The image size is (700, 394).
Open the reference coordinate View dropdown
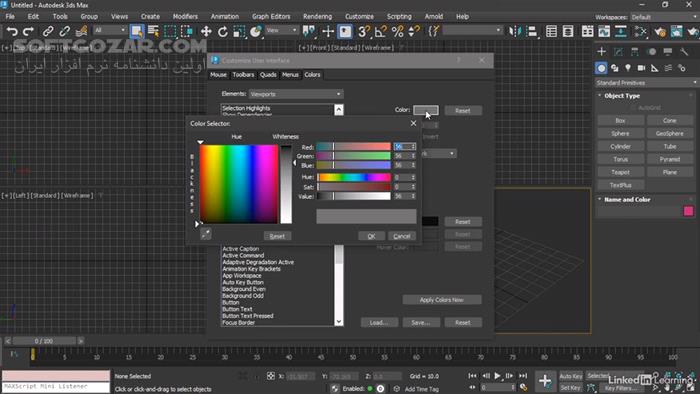pyautogui.click(x=281, y=30)
